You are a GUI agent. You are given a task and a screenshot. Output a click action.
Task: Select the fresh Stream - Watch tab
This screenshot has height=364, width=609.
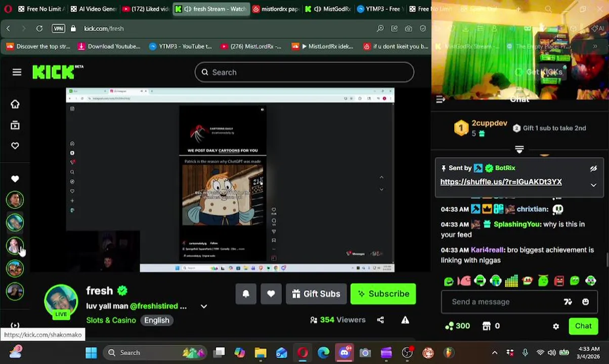(x=211, y=9)
